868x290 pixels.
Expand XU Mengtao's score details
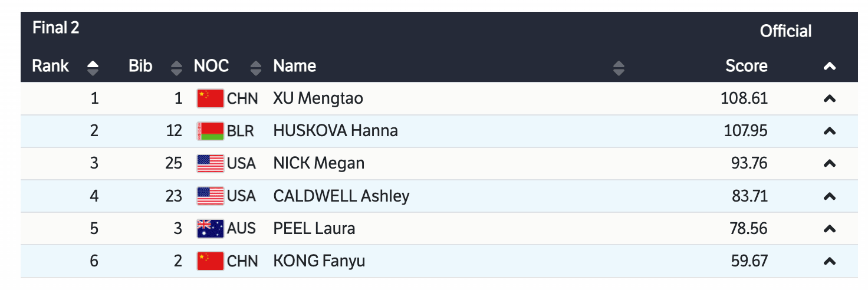pyautogui.click(x=829, y=99)
